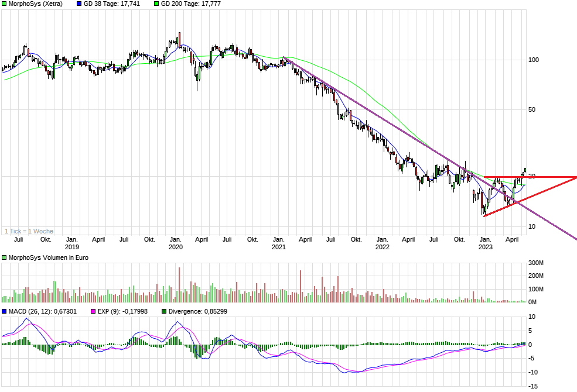This screenshot has height=392, width=577.
Task: Click the green MorphoSys (Xetra) legend square
Action: coord(4,5)
